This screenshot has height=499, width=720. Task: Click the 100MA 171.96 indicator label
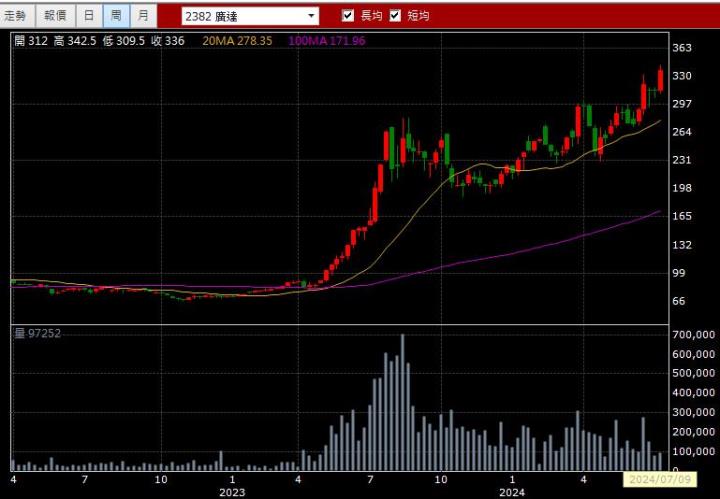[326, 41]
